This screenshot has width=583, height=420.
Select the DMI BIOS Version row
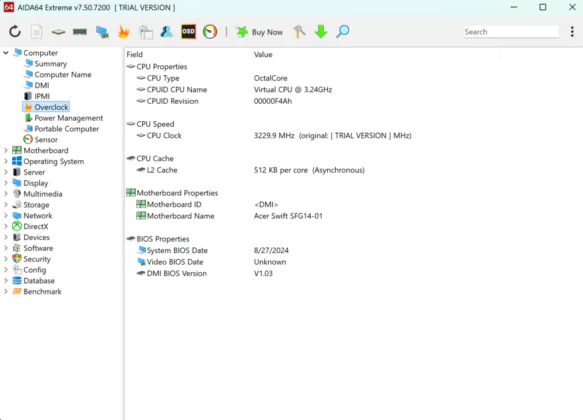point(312,274)
